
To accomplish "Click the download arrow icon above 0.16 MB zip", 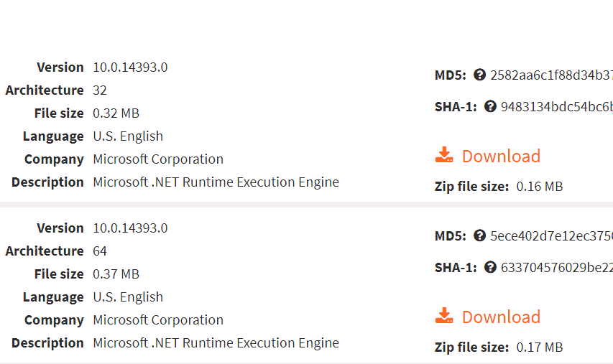I will tap(444, 155).
